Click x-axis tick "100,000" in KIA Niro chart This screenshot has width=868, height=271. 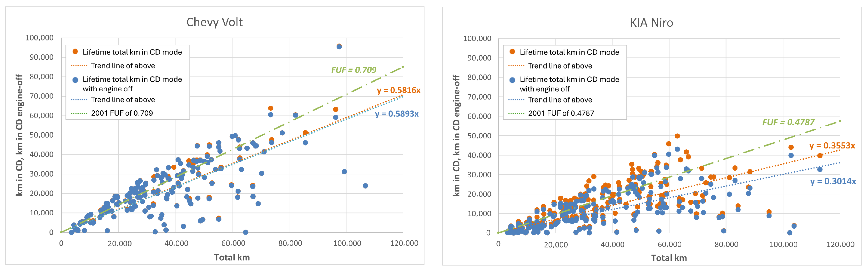tap(783, 244)
